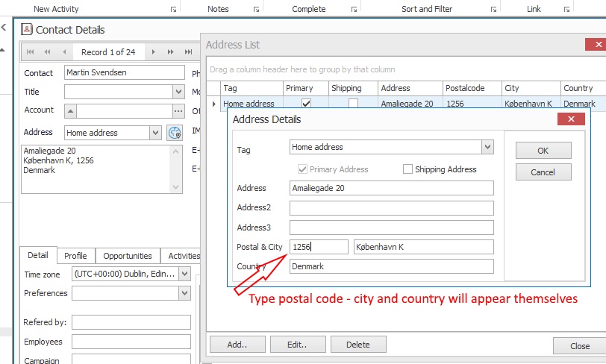The height and width of the screenshot is (364, 606).
Task: Open Notes group dialog launcher
Action: (256, 9)
